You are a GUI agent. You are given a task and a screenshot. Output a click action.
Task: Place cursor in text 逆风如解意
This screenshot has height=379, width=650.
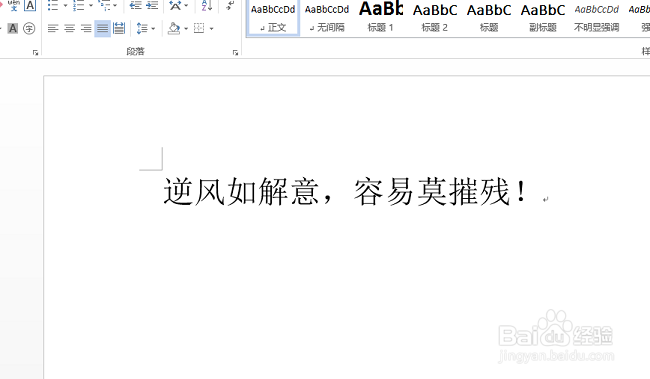click(241, 192)
